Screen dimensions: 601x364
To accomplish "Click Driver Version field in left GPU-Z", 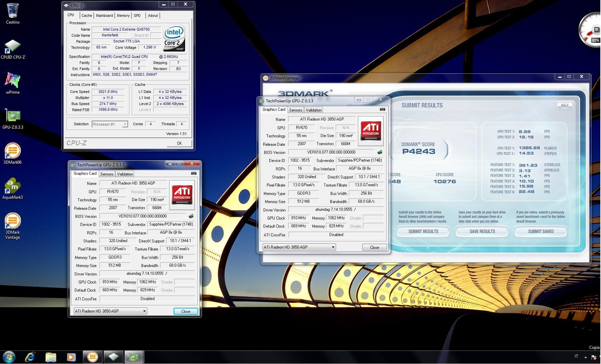I will [147, 274].
